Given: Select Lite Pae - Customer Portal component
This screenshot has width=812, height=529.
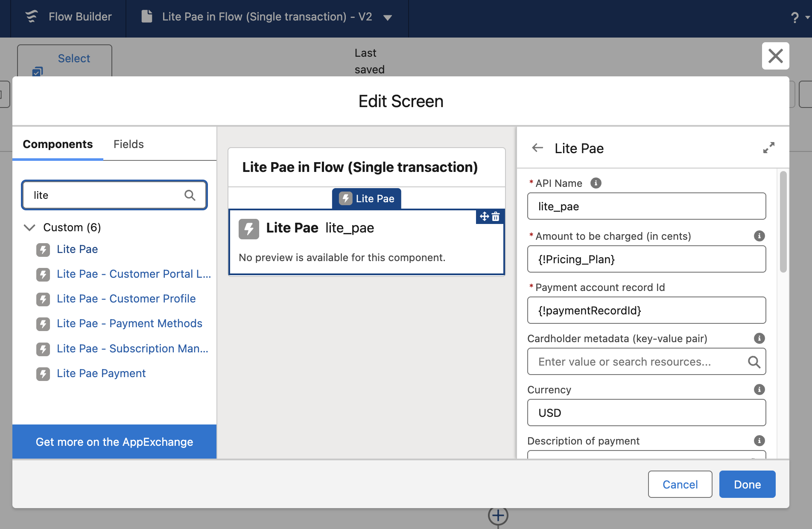Looking at the screenshot, I should [134, 274].
